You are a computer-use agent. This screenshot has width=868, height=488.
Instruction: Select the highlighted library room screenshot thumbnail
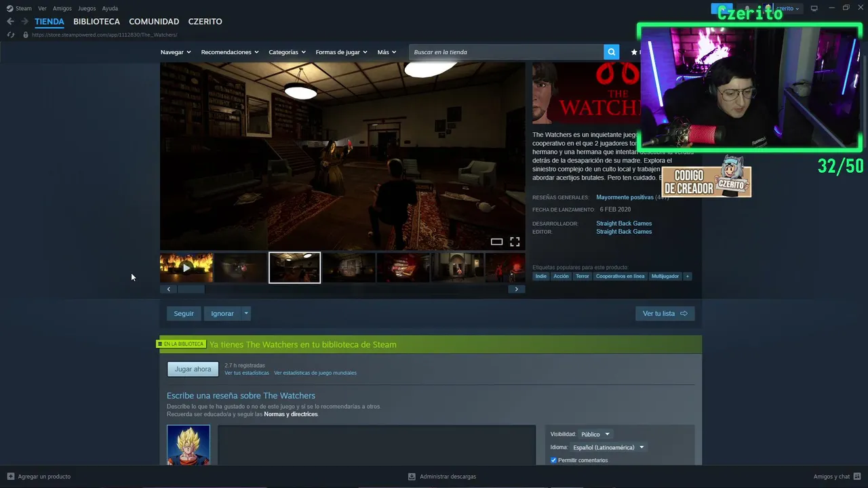click(x=295, y=268)
